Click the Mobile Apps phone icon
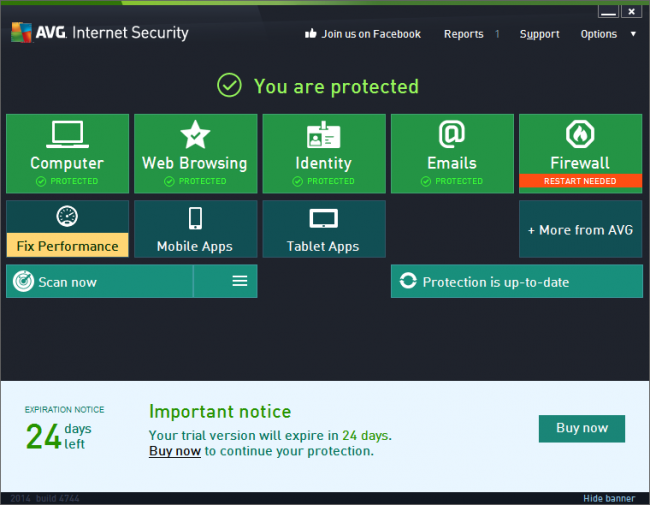Viewport: 650px width, 505px height. 195,218
